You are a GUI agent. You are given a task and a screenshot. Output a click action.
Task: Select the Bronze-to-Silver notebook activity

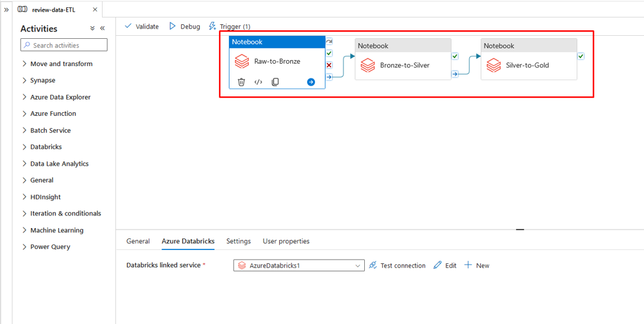point(403,59)
